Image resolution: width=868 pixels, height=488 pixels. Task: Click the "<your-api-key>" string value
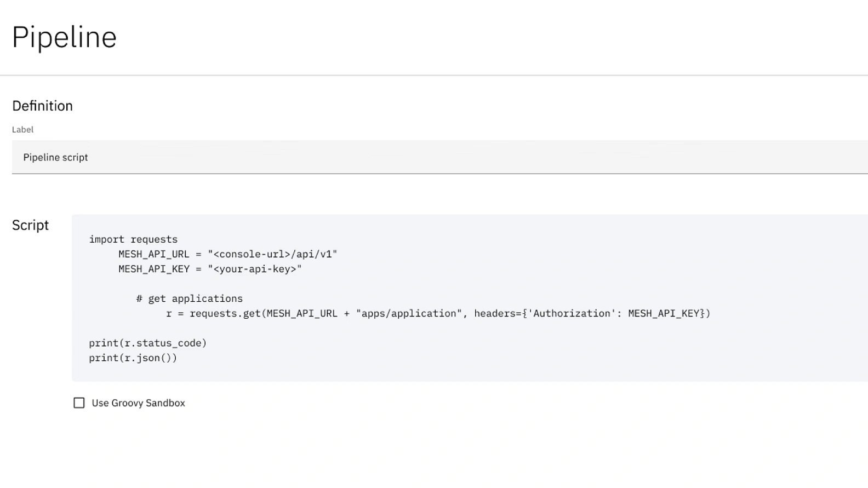coord(255,269)
